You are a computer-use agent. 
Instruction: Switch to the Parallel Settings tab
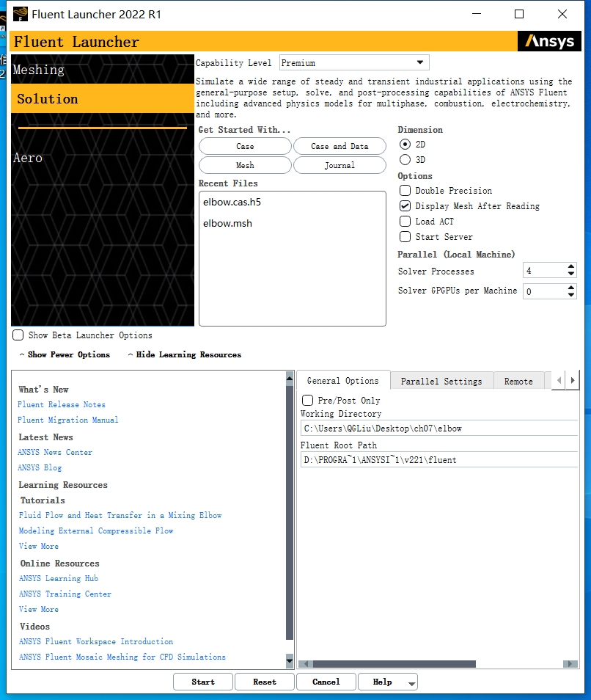pos(441,382)
